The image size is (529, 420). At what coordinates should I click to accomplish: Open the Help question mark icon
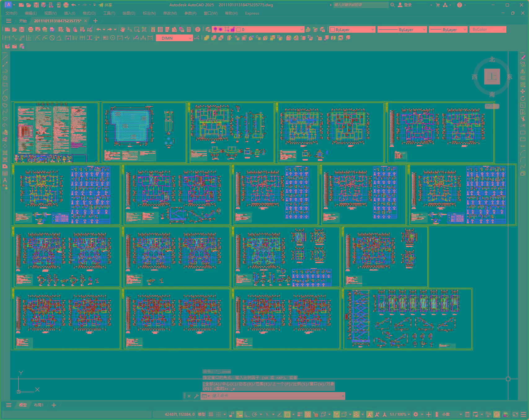198,29
